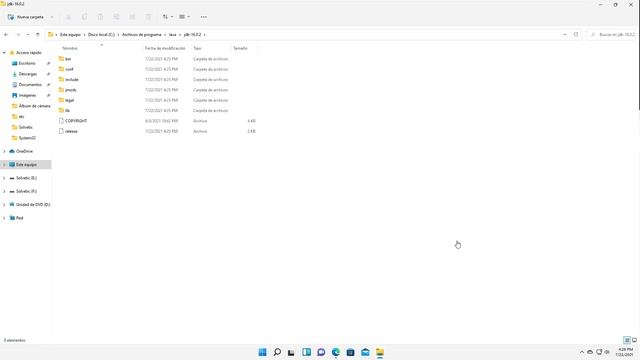
Task: Open Task View on the taskbar
Action: 291,352
